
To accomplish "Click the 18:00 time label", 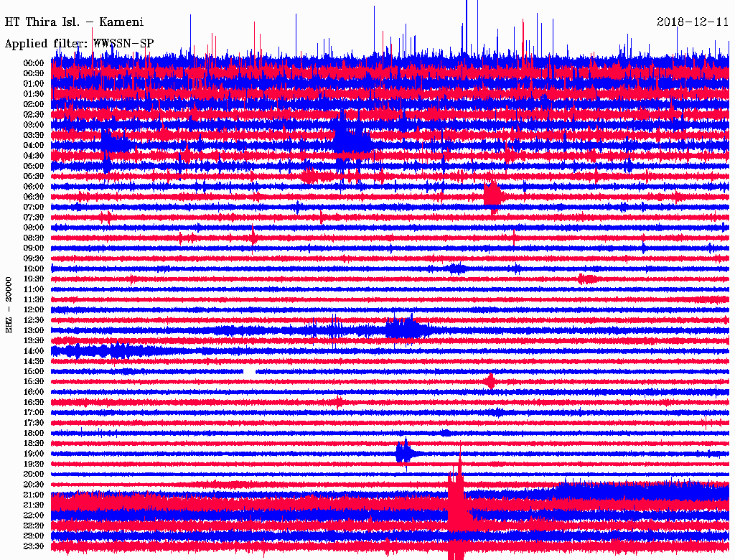I will tap(34, 433).
